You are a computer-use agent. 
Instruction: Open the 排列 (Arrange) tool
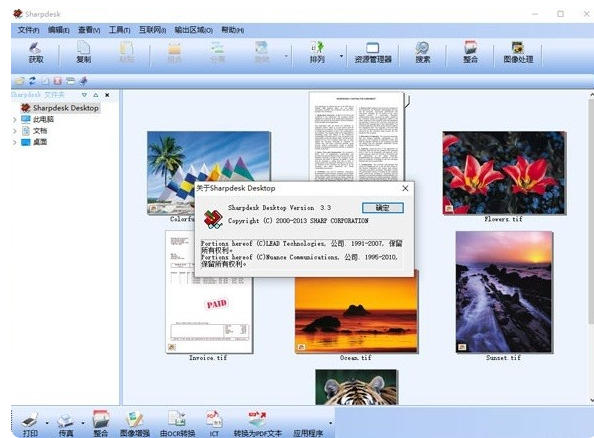click(x=317, y=53)
